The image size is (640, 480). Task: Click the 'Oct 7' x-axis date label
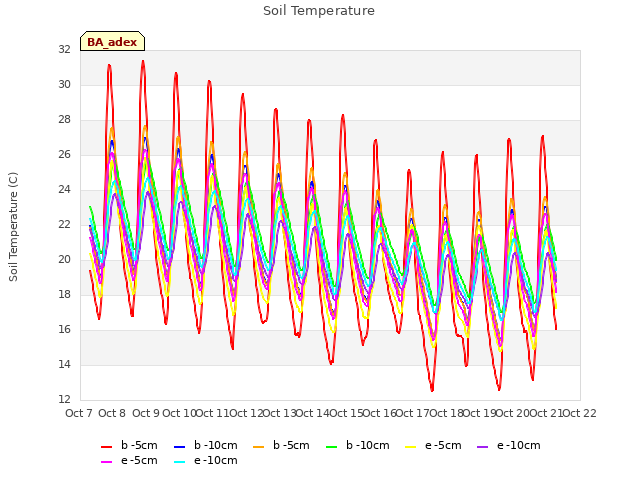coord(79,413)
